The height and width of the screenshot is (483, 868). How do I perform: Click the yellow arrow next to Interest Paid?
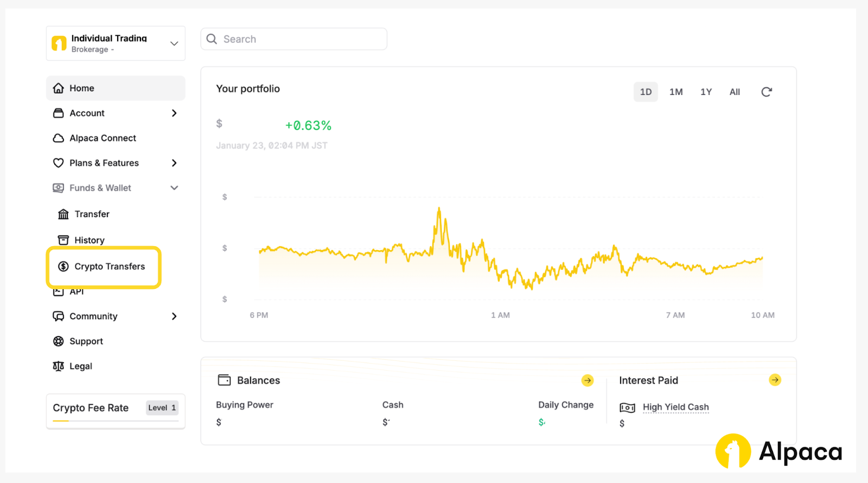click(x=775, y=380)
